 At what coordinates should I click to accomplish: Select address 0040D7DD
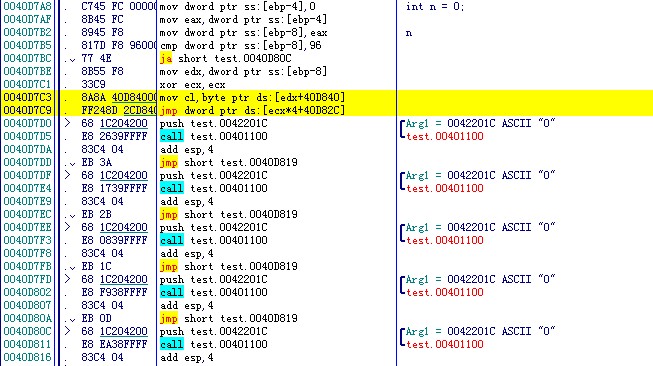(x=27, y=162)
